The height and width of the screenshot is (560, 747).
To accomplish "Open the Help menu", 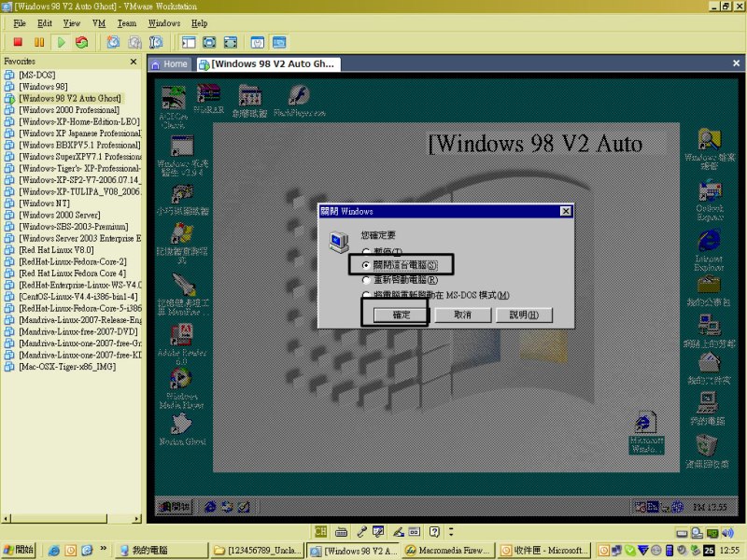I will pos(199,23).
